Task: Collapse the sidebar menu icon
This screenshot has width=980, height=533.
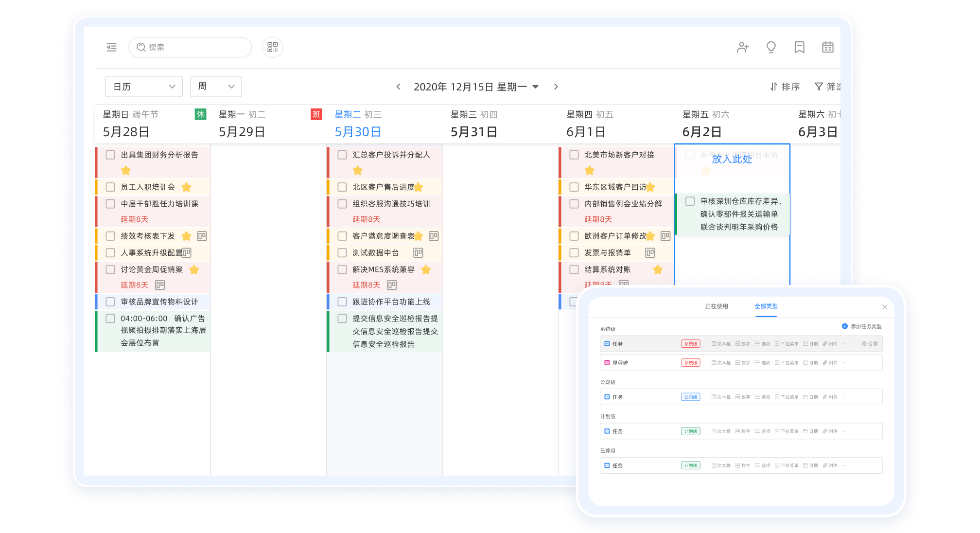Action: click(x=112, y=47)
